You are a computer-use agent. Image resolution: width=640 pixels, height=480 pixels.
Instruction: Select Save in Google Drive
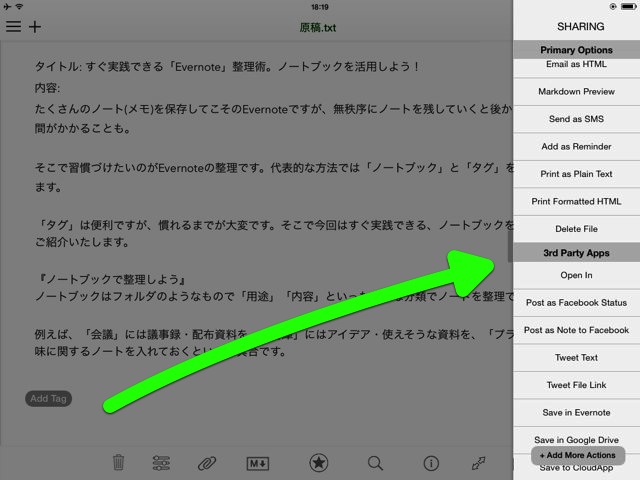[576, 440]
